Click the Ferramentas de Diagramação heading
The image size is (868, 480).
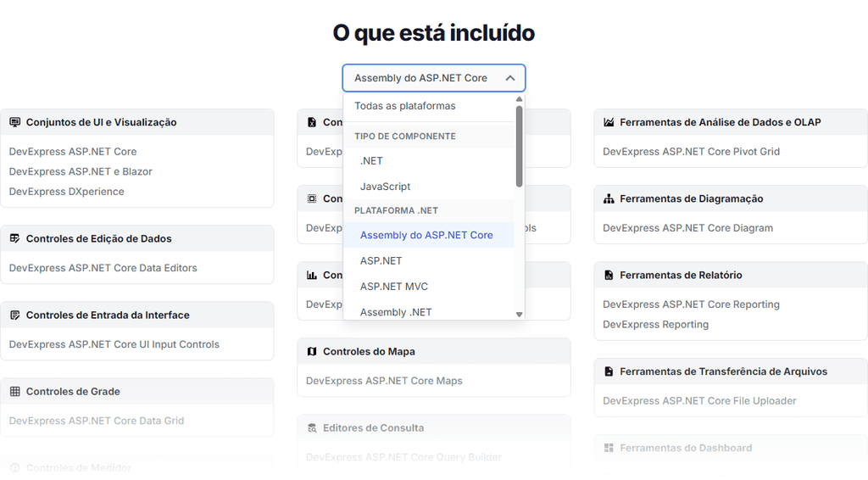click(x=692, y=198)
